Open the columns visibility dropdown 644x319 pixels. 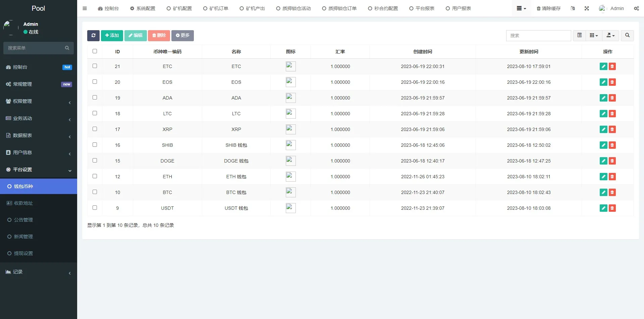click(594, 36)
